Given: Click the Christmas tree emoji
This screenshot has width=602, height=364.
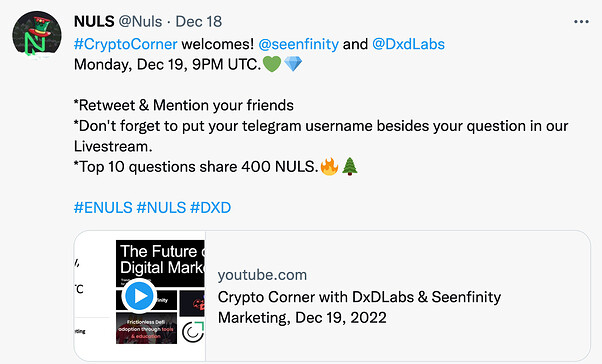Looking at the screenshot, I should [350, 167].
